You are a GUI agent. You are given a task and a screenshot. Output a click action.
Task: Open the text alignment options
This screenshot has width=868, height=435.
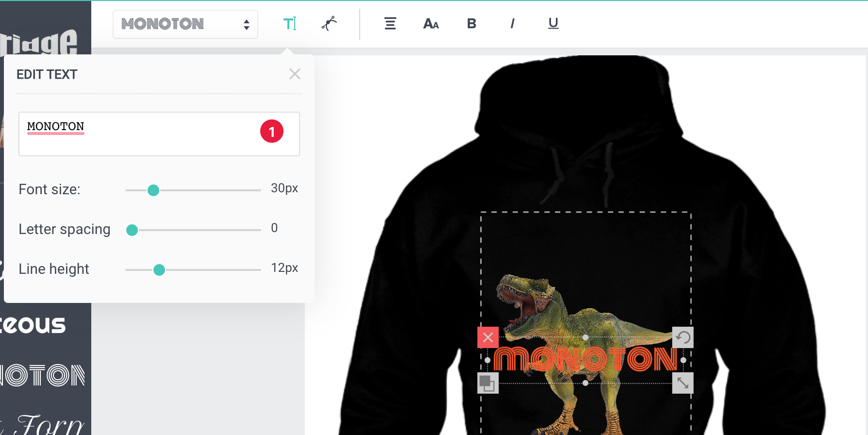pos(390,23)
